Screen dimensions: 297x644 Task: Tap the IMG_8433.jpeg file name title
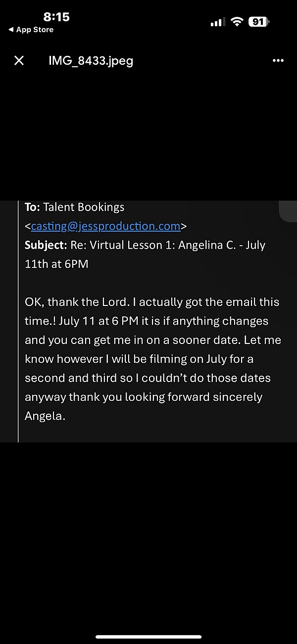coord(91,60)
